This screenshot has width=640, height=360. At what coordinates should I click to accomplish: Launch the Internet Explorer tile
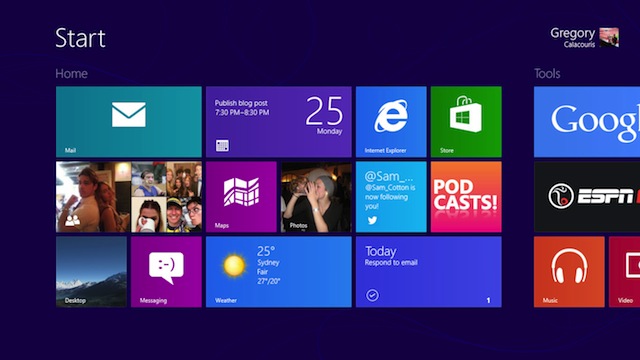click(x=391, y=122)
